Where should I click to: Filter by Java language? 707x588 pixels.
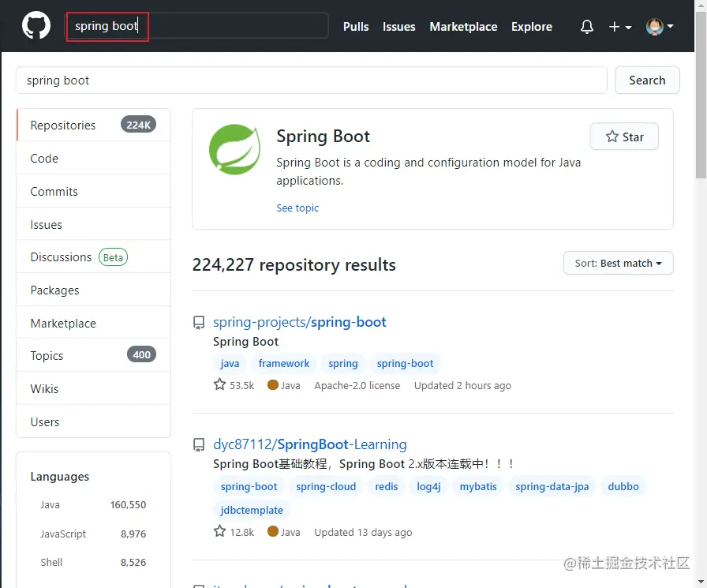pos(93,504)
